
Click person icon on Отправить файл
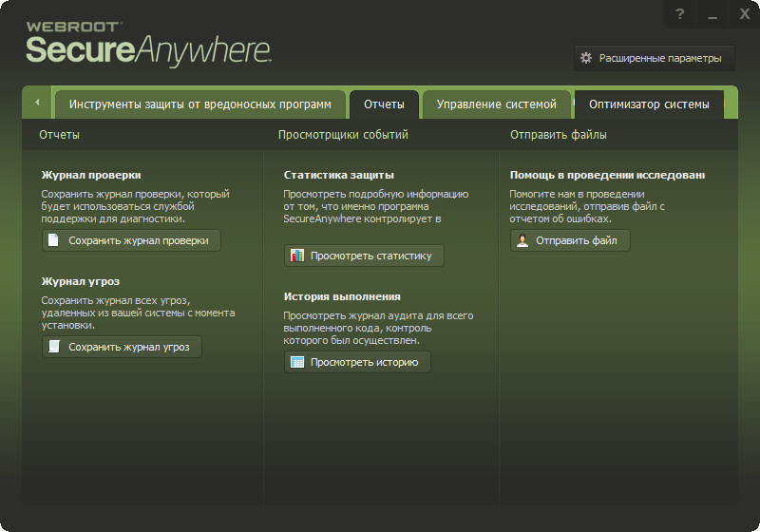pyautogui.click(x=522, y=240)
